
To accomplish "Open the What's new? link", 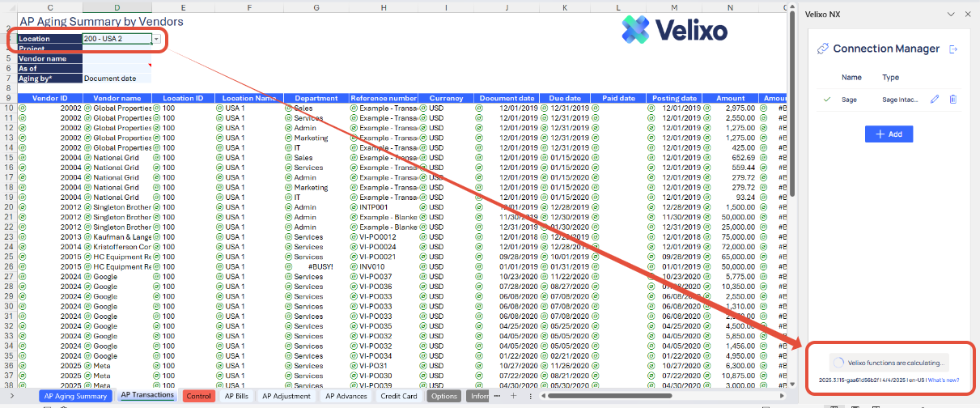I will (944, 380).
